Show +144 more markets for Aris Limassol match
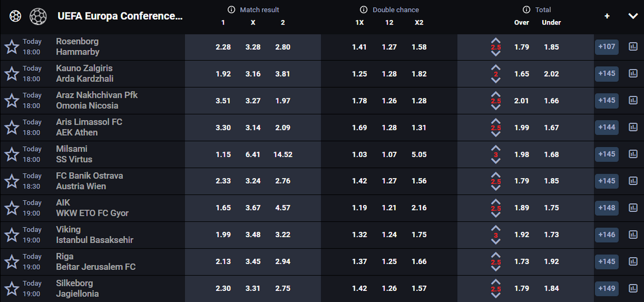 point(607,127)
